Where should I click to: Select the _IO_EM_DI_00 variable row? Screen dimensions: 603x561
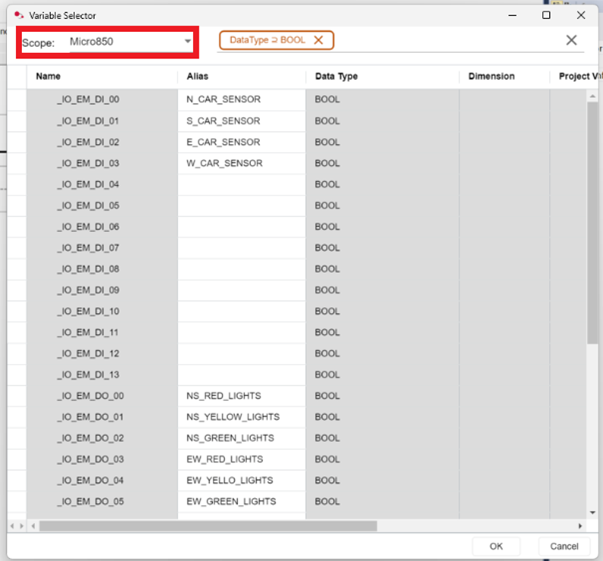89,100
